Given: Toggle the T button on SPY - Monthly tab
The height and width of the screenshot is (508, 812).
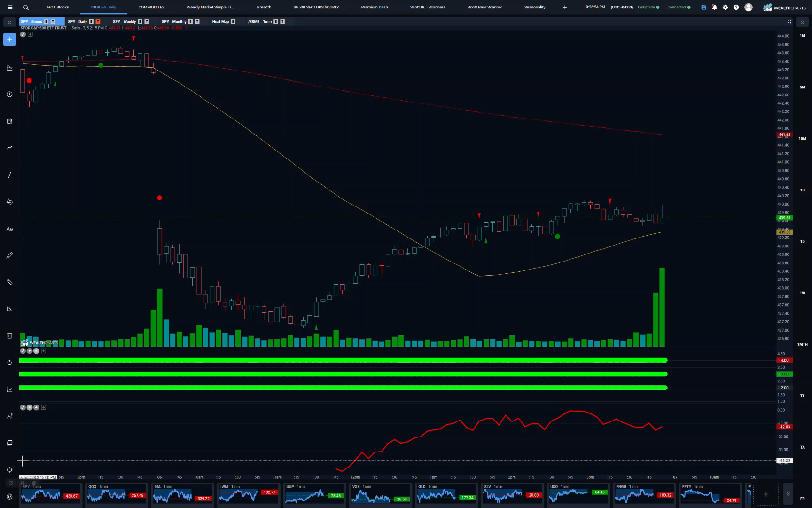Looking at the screenshot, I should [197, 22].
